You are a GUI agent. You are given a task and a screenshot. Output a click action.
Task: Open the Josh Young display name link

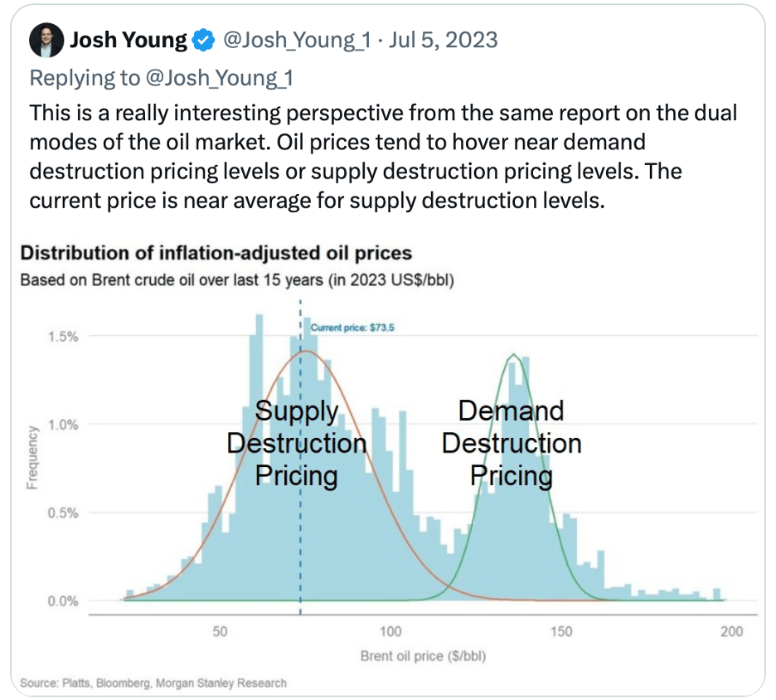click(x=129, y=40)
